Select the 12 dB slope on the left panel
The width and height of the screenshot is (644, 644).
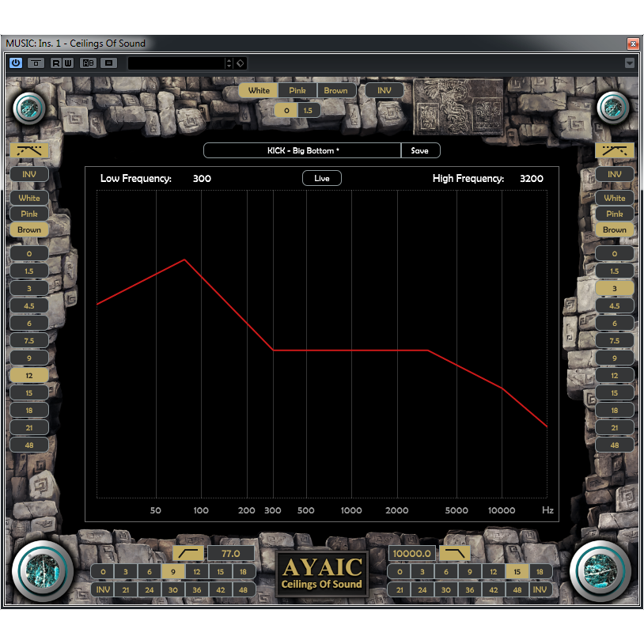pyautogui.click(x=29, y=375)
